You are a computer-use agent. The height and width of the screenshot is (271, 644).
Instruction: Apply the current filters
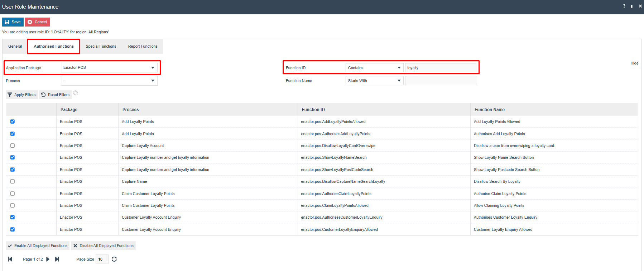pyautogui.click(x=21, y=95)
